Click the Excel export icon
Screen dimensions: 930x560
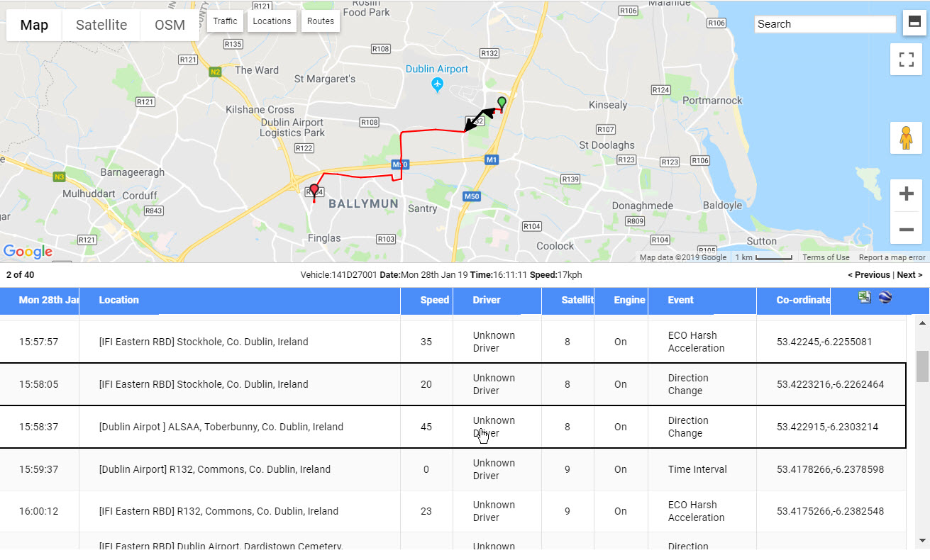[x=865, y=298]
